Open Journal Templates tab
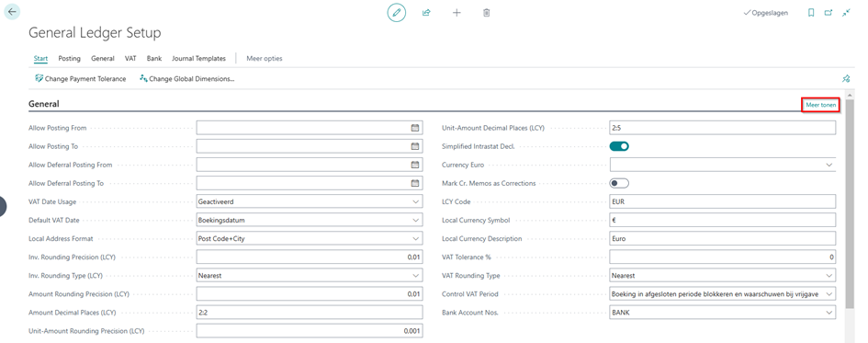 tap(198, 58)
